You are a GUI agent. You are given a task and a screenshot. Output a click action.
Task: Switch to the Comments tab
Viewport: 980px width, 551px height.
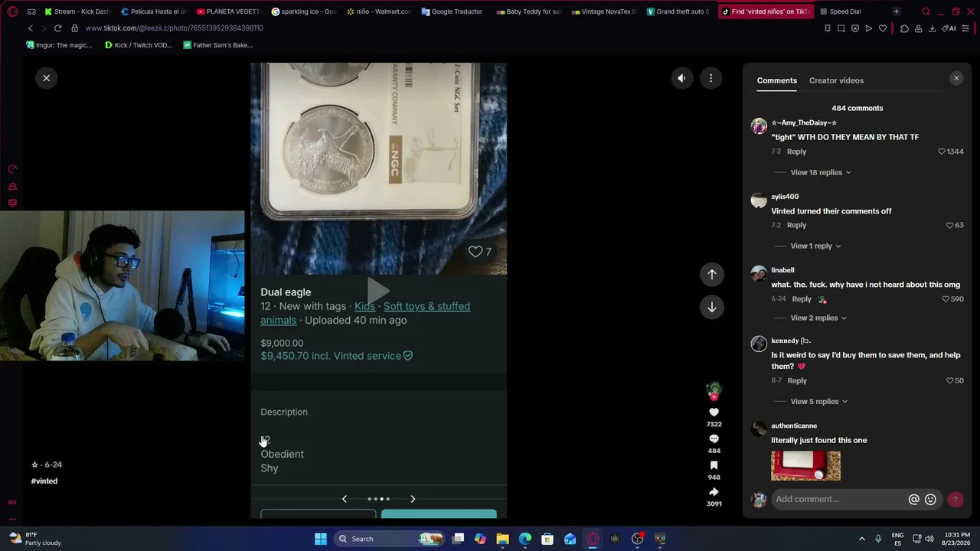[x=776, y=80]
